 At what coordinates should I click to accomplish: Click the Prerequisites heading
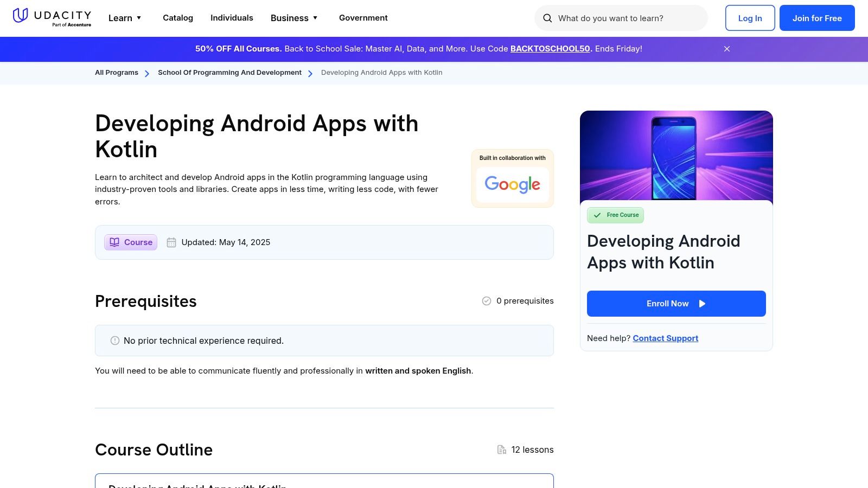click(146, 301)
